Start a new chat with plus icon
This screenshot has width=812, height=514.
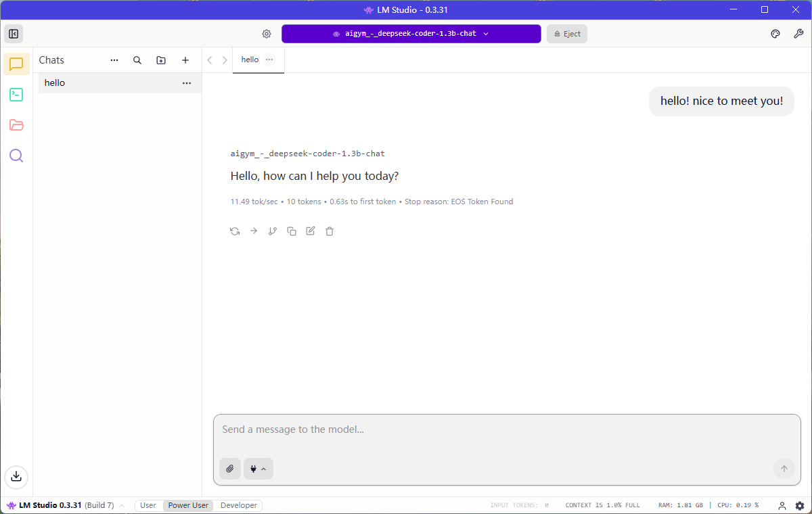tap(185, 60)
